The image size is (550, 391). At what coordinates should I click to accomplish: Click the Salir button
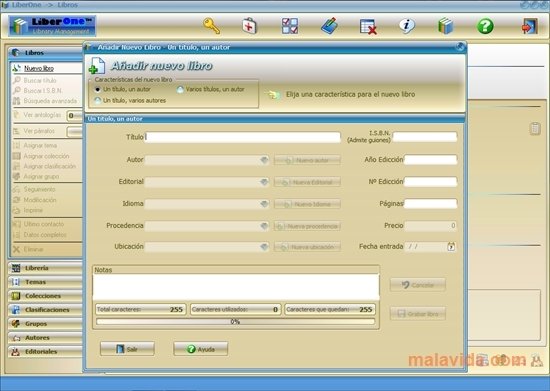coord(127,349)
